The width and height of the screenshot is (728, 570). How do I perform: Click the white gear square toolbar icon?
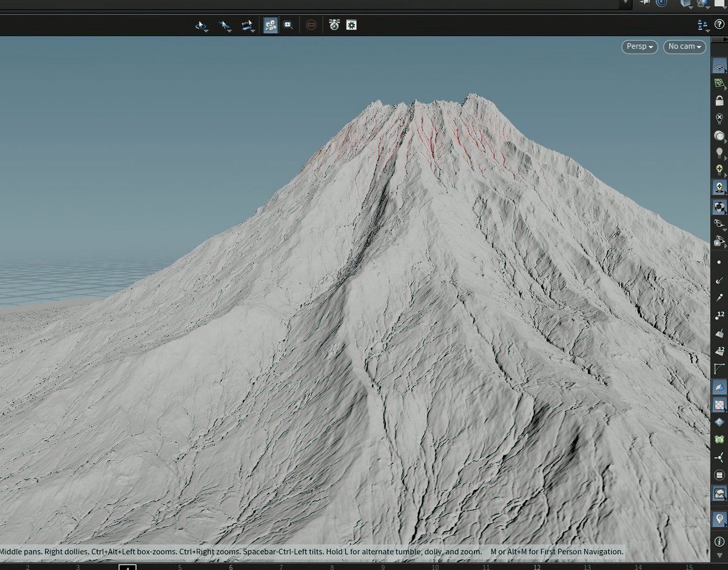click(x=351, y=25)
